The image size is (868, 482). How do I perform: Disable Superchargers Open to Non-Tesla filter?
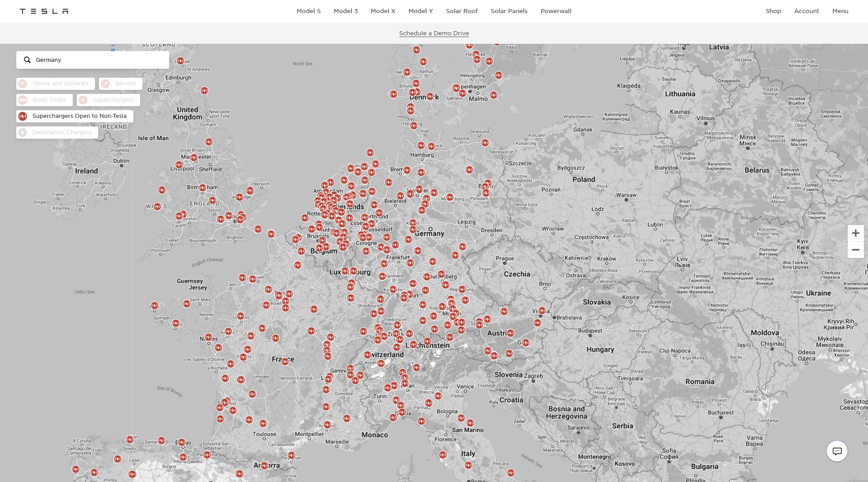coord(75,116)
